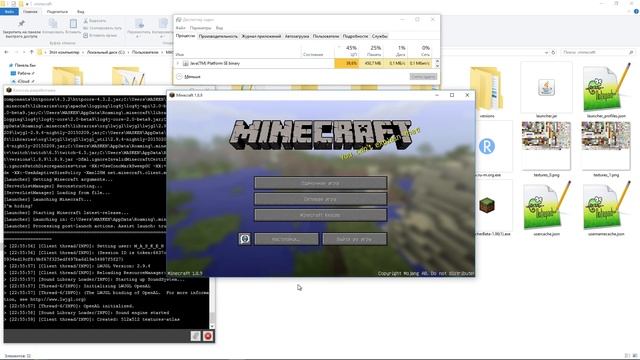Click Move to ribbon icon
This screenshot has width=640, height=360.
point(139,24)
